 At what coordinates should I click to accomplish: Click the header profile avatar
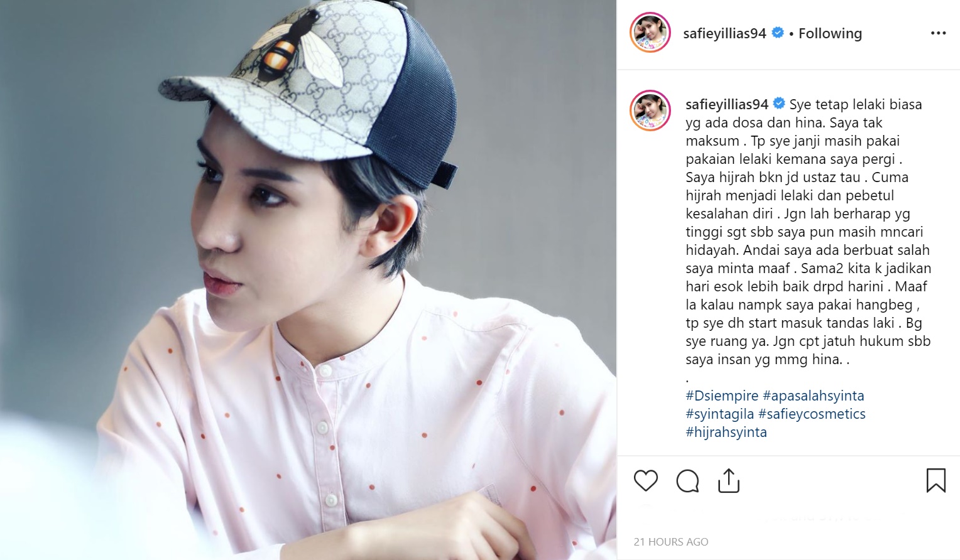coord(650,32)
